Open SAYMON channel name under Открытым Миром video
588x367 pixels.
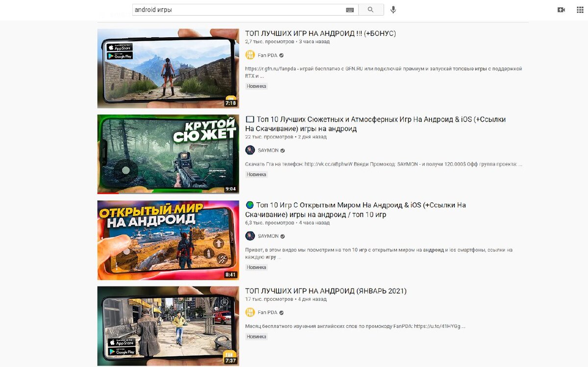[x=268, y=236]
